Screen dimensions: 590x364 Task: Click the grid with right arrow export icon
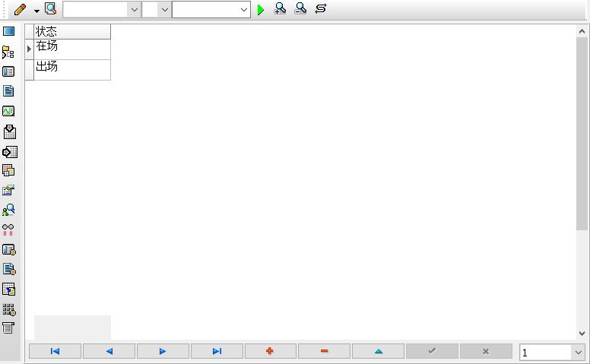(x=9, y=152)
